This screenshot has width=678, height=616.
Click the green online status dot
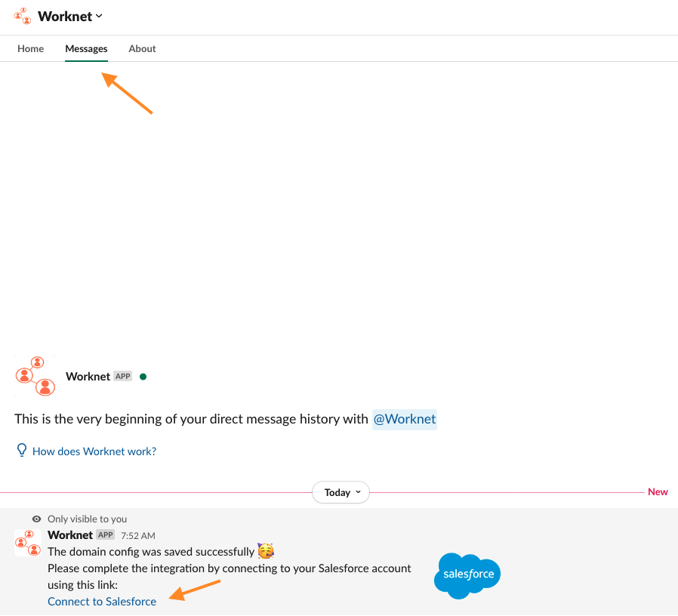[x=143, y=377]
